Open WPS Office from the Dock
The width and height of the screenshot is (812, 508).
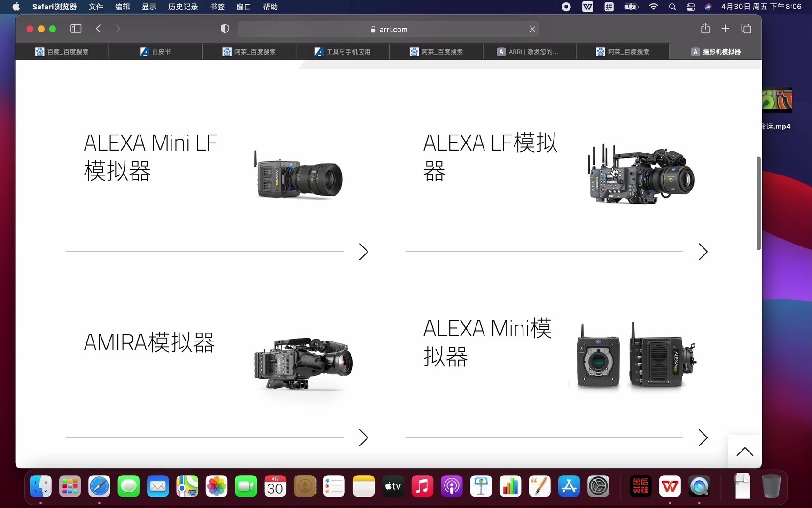click(x=670, y=486)
